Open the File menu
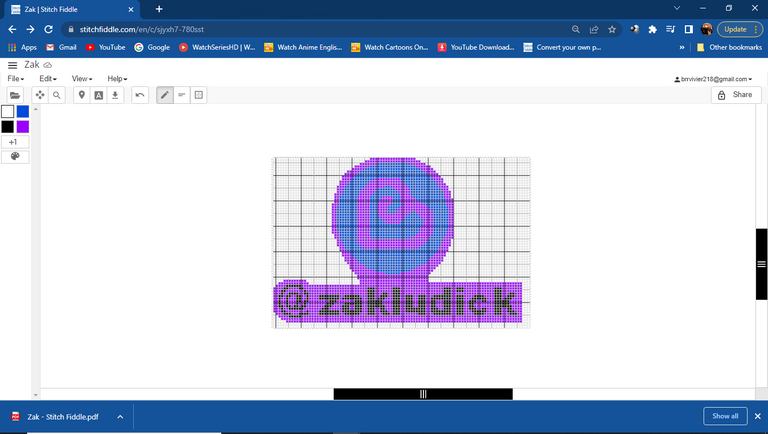This screenshot has width=768, height=434. tap(16, 79)
